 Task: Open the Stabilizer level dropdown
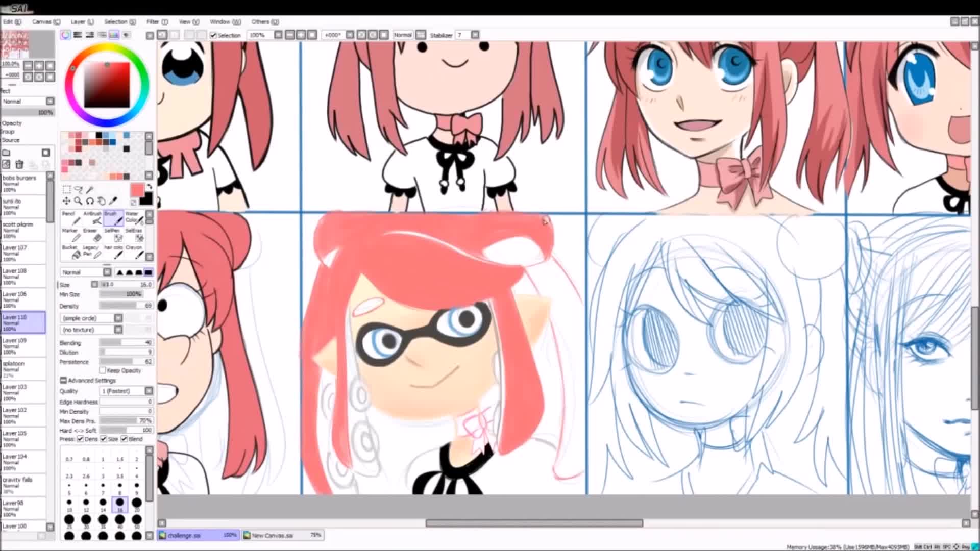(475, 35)
